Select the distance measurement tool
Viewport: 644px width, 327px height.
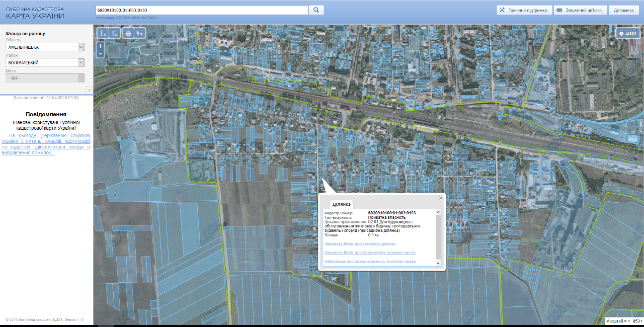click(103, 33)
